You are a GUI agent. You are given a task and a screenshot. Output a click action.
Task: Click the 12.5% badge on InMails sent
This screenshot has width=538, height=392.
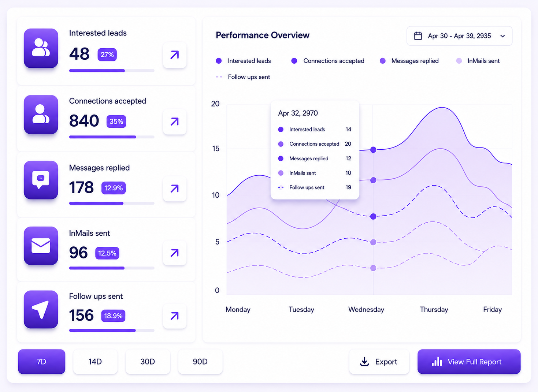(x=107, y=253)
